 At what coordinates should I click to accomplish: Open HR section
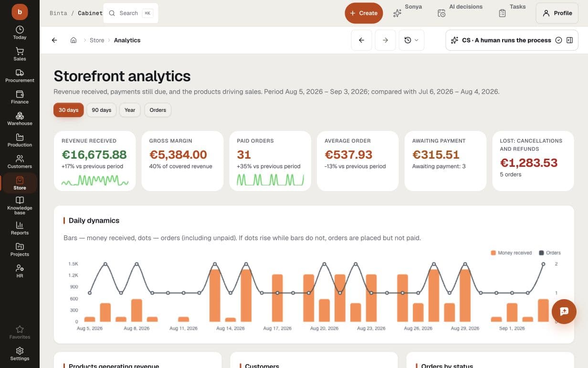pyautogui.click(x=20, y=271)
